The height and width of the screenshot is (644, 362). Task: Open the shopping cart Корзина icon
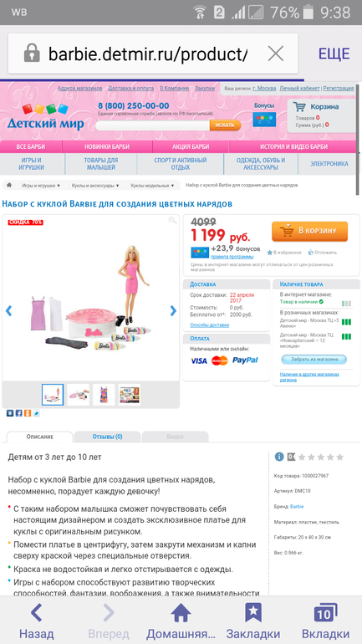point(300,107)
